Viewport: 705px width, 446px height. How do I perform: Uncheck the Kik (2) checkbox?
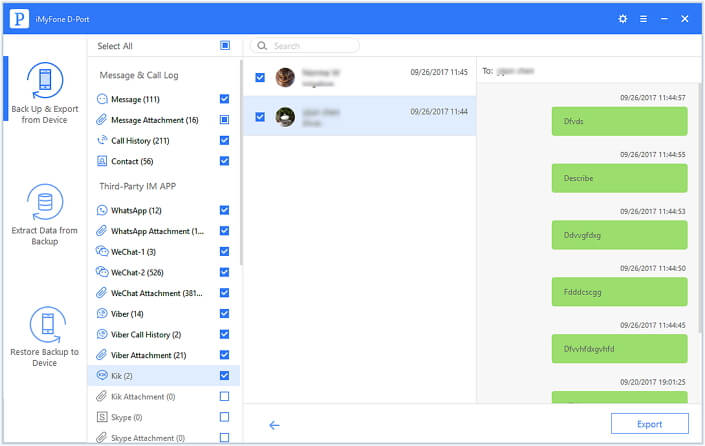point(224,375)
